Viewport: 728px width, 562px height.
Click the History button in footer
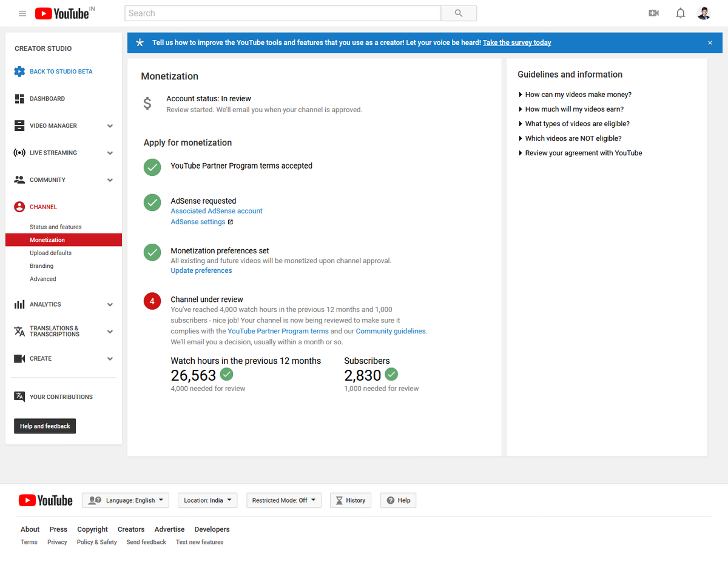[x=350, y=500]
